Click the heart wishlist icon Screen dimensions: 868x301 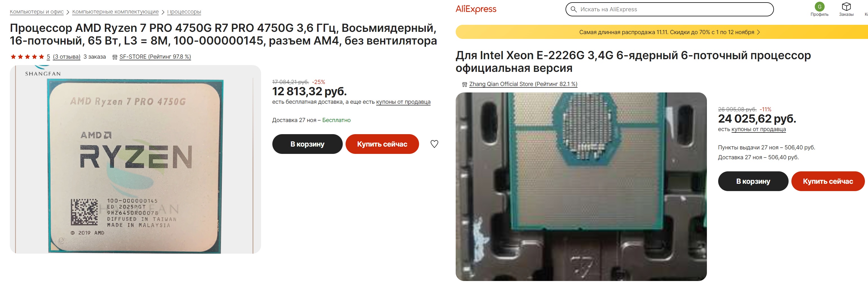(434, 144)
